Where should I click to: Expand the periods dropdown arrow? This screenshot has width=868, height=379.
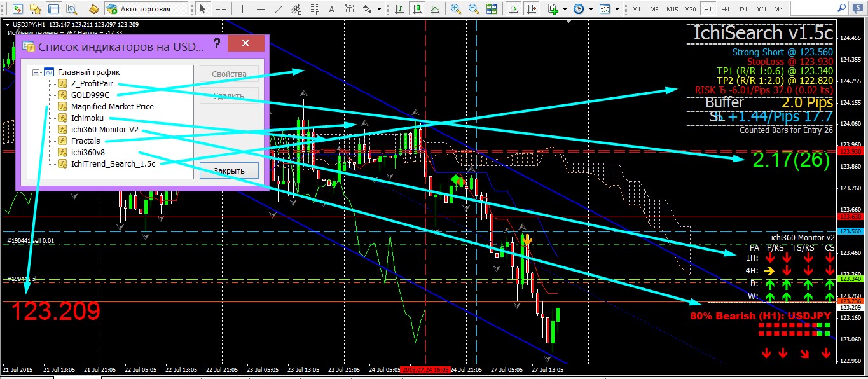pos(591,9)
